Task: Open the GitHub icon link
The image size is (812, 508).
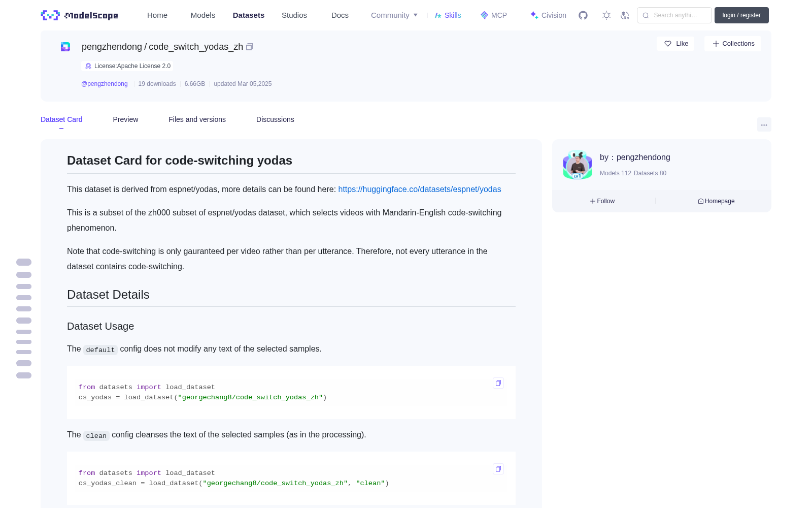Action: tap(583, 15)
